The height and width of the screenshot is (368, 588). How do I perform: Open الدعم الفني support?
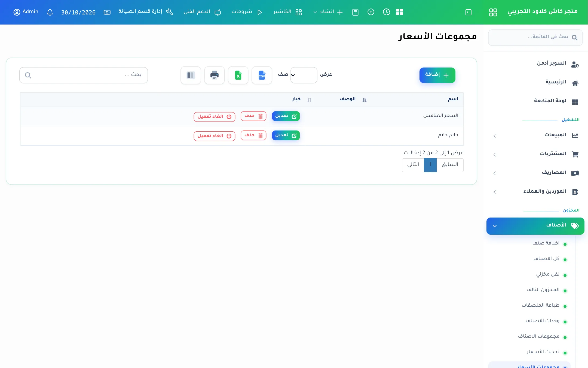202,12
